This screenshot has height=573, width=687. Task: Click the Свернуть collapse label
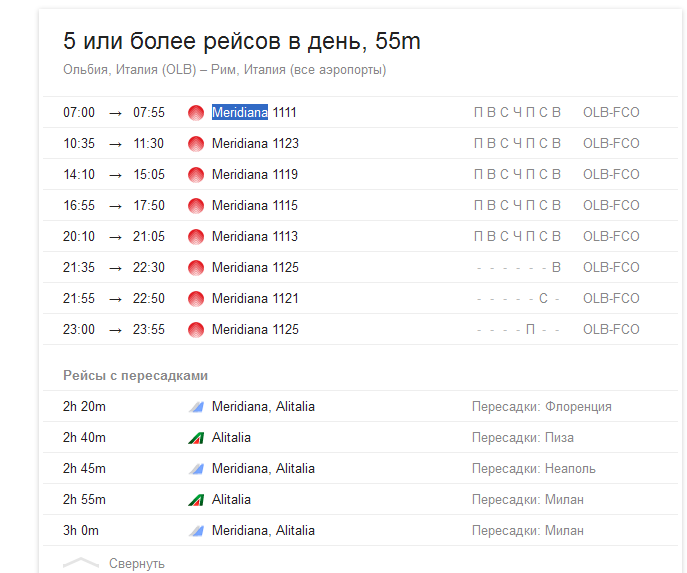pos(137,563)
